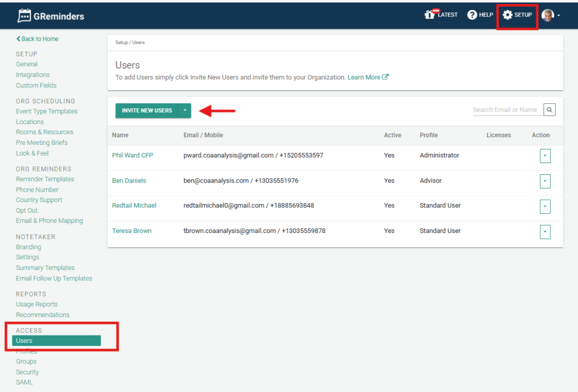Open the Latest gift box icon
Viewport: 578px width, 392px height.
tap(431, 15)
